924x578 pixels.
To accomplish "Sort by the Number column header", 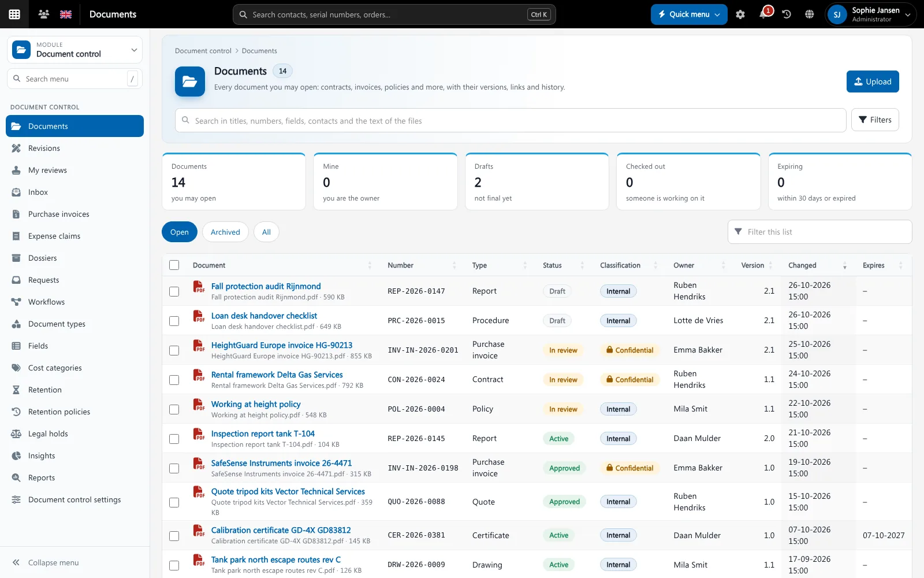I will point(422,265).
